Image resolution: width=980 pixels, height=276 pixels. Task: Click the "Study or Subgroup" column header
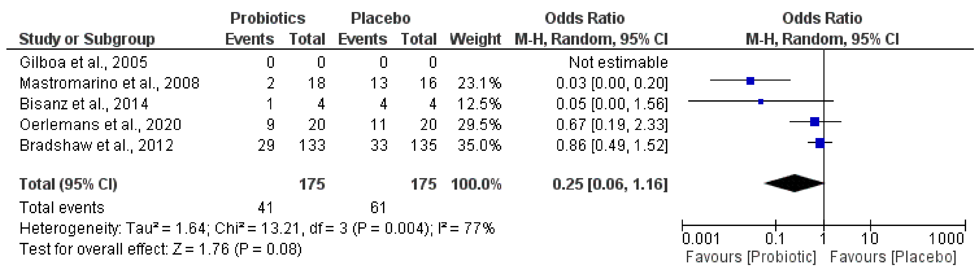click(x=87, y=39)
